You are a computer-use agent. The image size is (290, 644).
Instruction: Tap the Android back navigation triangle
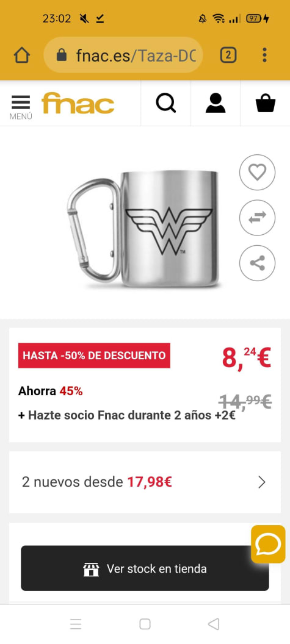[214, 624]
